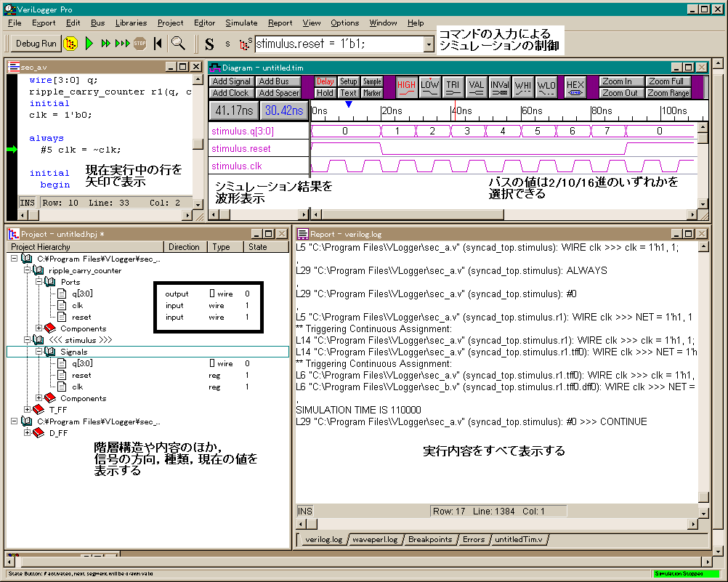The width and height of the screenshot is (728, 582).
Task: Select the stimulus.reset signal name
Action: click(240, 148)
